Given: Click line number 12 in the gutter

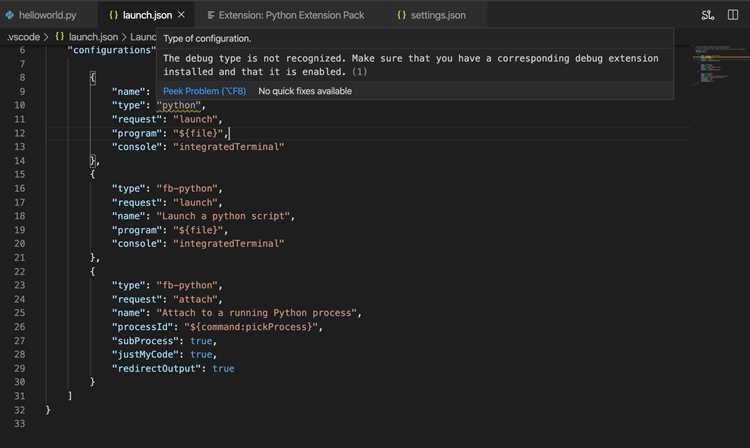Looking at the screenshot, I should pos(19,133).
